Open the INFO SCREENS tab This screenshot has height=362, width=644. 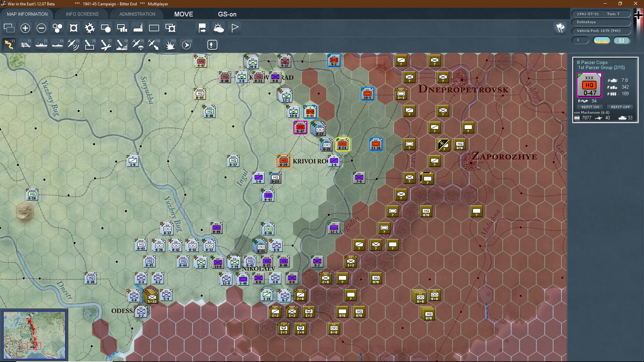(82, 14)
